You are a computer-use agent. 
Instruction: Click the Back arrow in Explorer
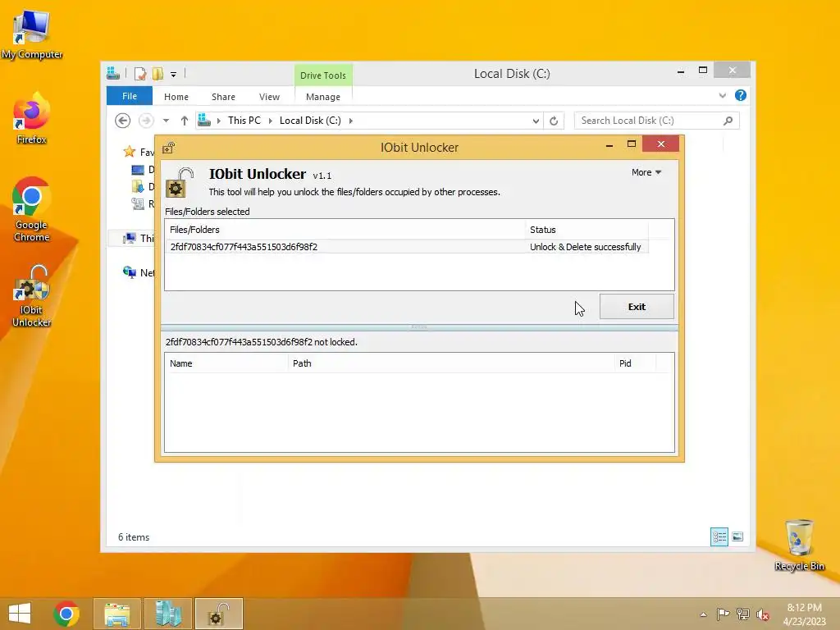tap(123, 121)
